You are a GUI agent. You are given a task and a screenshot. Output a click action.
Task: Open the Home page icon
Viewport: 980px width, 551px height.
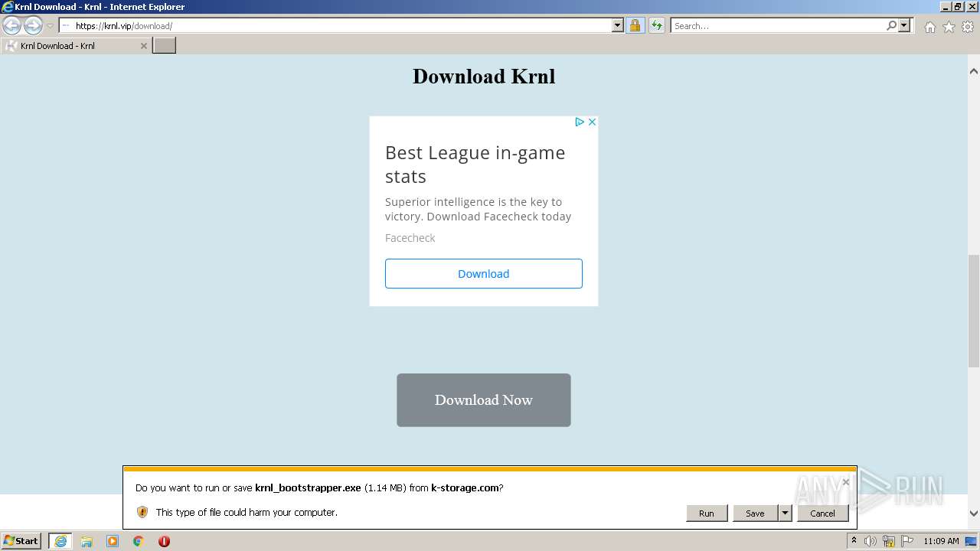click(x=929, y=27)
